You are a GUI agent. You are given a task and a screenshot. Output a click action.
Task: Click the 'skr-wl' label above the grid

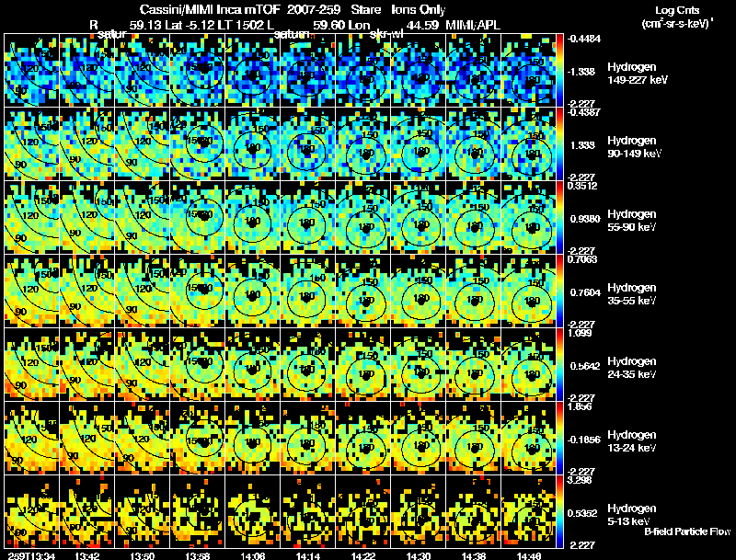tap(385, 34)
